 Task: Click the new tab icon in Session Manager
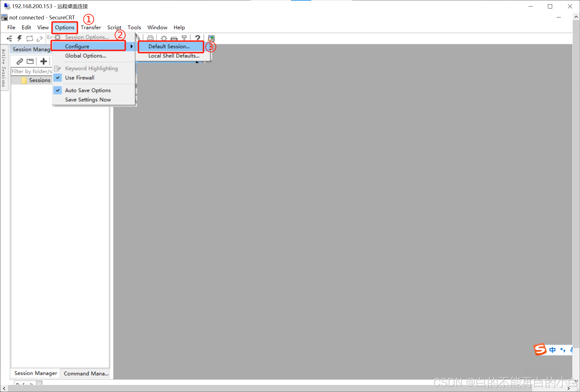click(x=30, y=61)
